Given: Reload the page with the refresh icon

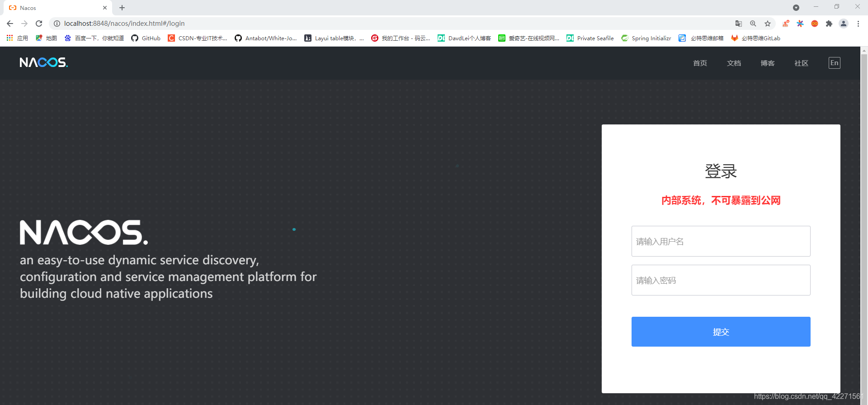Looking at the screenshot, I should coord(39,24).
